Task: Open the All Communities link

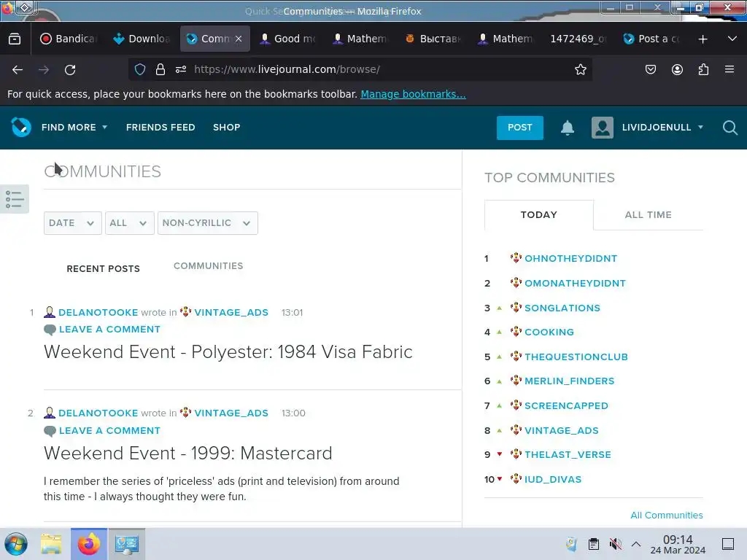Action: click(x=667, y=516)
